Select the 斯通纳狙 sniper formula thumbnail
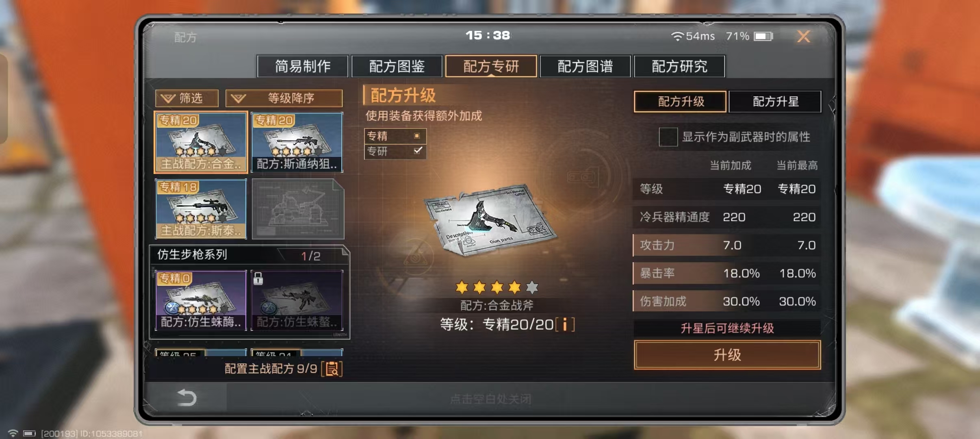 297,142
